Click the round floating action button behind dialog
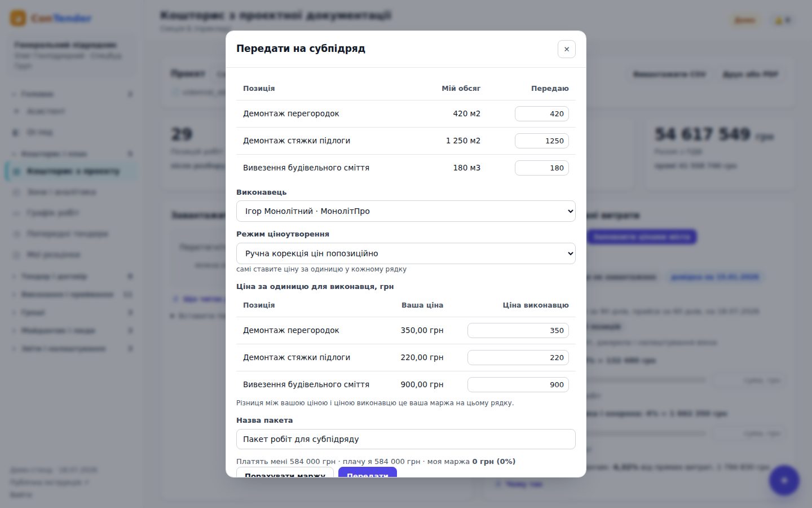812x508 pixels. (784, 480)
